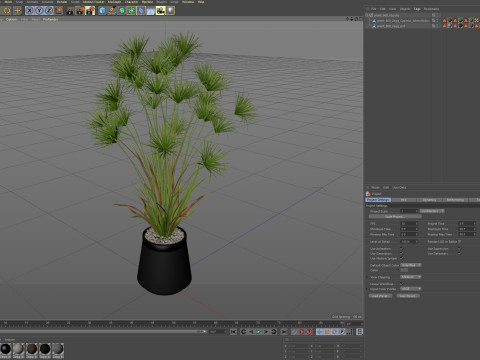Click the Render to Picture Viewer icon
This screenshot has height=360, width=480.
click(80, 11)
